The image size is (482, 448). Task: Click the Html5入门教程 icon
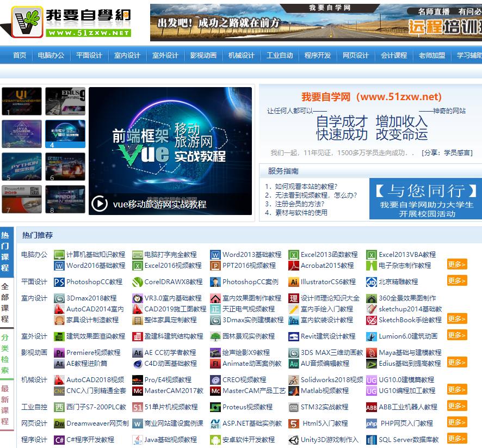[x=293, y=424]
